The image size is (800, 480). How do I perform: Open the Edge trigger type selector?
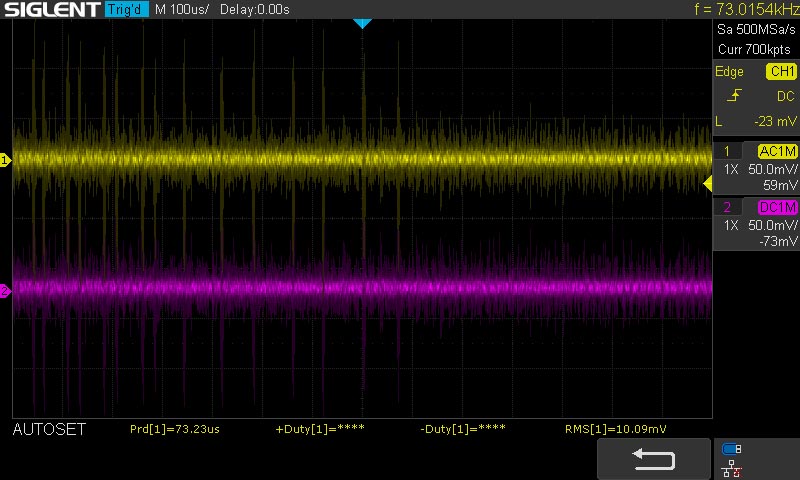coord(730,72)
